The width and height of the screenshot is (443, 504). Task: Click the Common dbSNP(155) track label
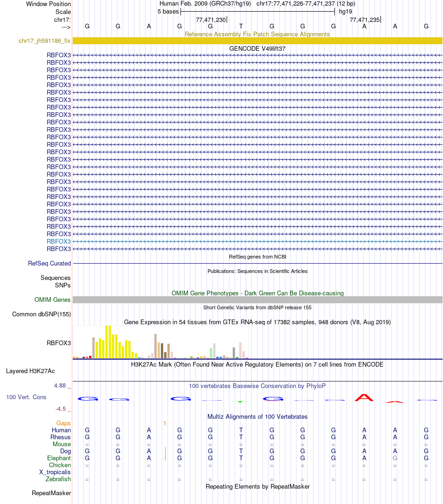point(42,314)
